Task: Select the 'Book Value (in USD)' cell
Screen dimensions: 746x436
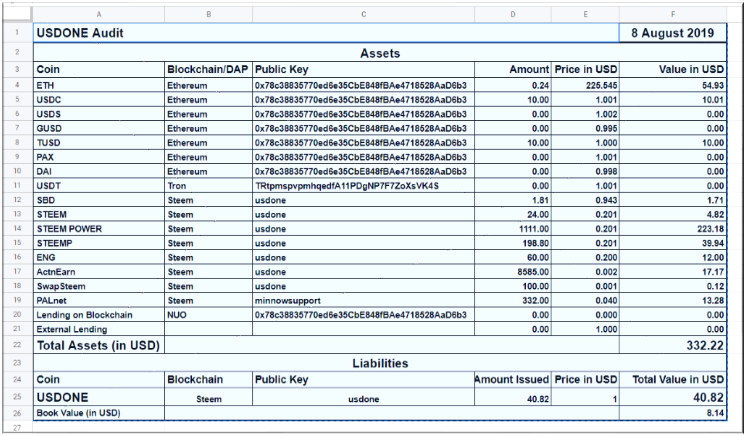Action: tap(99, 413)
